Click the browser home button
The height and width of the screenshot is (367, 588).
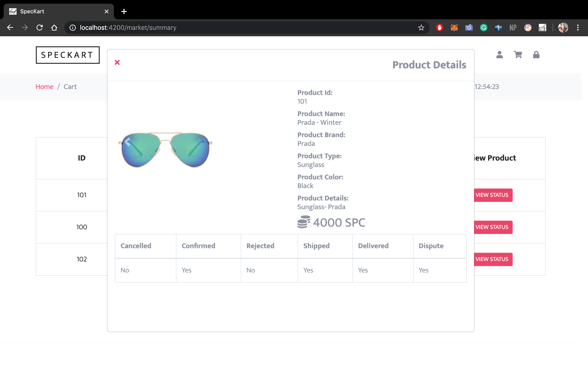point(54,28)
